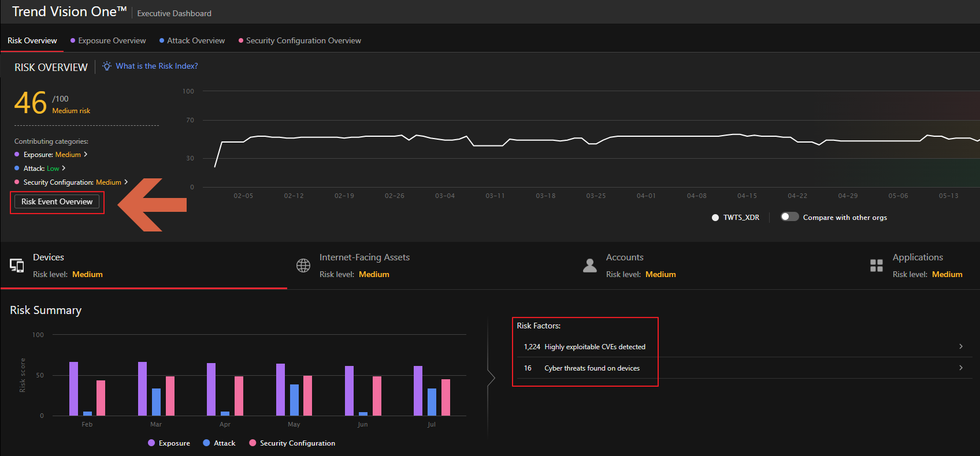Open the Exposure Overview tab
This screenshot has height=456, width=980.
coord(112,41)
